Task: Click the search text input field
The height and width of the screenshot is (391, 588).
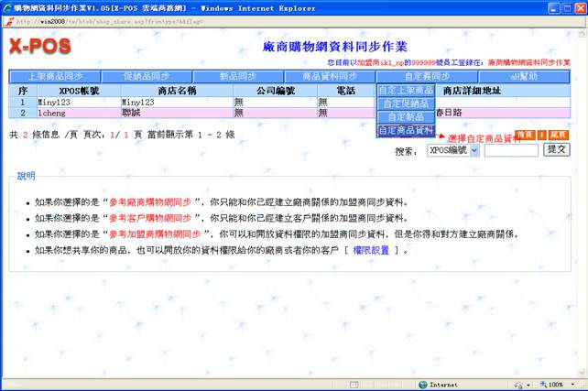Action: tap(511, 149)
